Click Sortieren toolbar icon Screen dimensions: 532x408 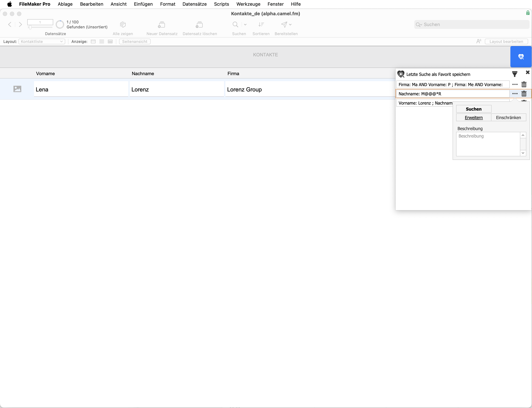point(261,24)
